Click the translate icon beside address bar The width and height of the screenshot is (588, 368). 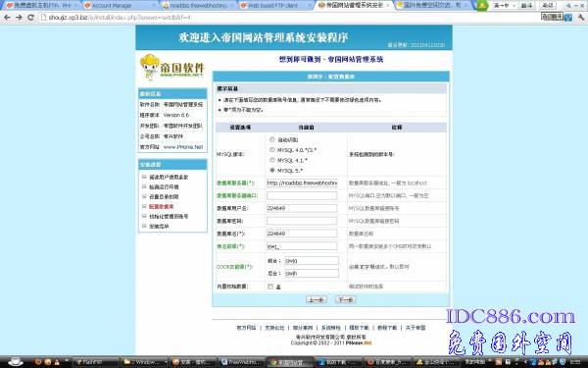point(568,18)
